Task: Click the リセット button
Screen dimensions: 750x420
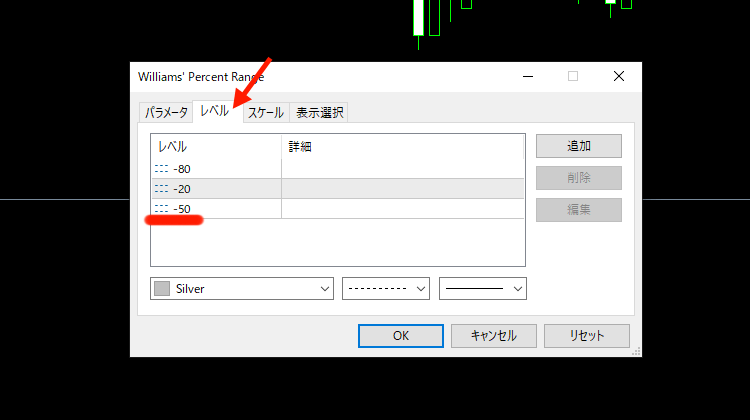Action: [587, 336]
